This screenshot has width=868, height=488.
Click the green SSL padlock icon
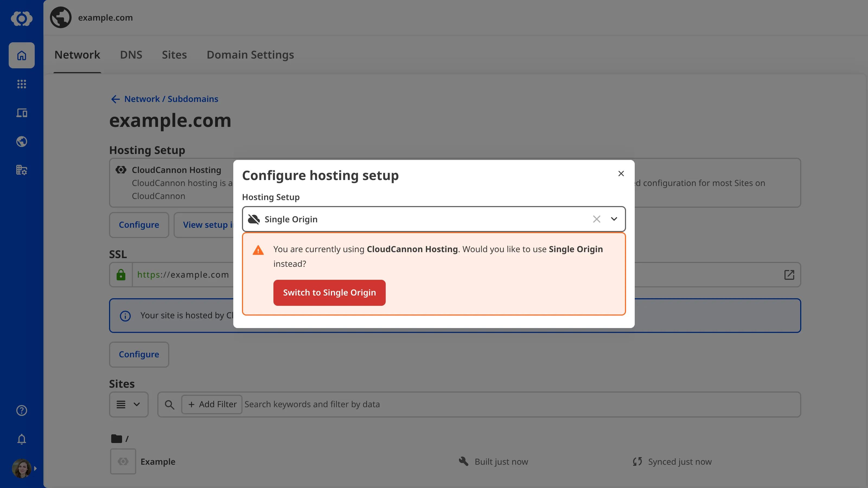[121, 275]
